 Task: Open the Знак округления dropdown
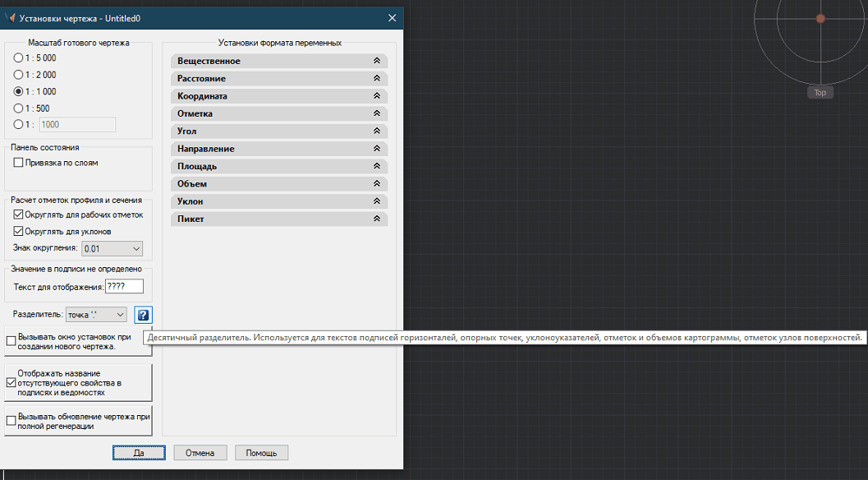112,248
